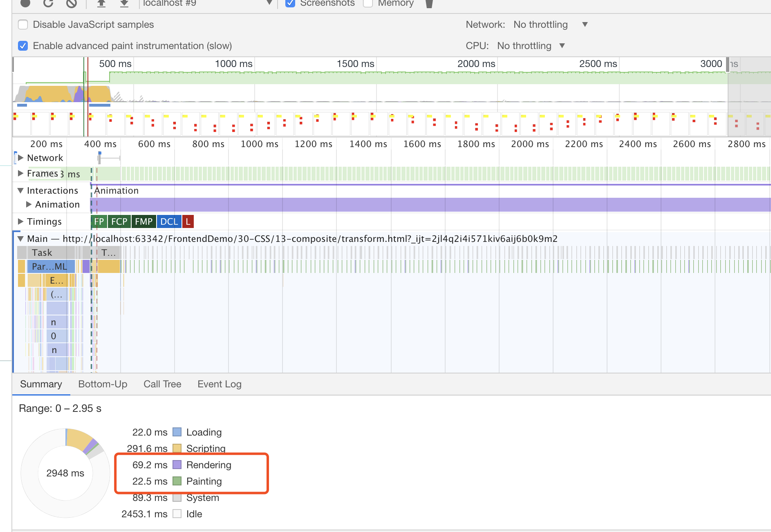Click the Rendering purple color swatch
The image size is (771, 532).
click(x=177, y=465)
